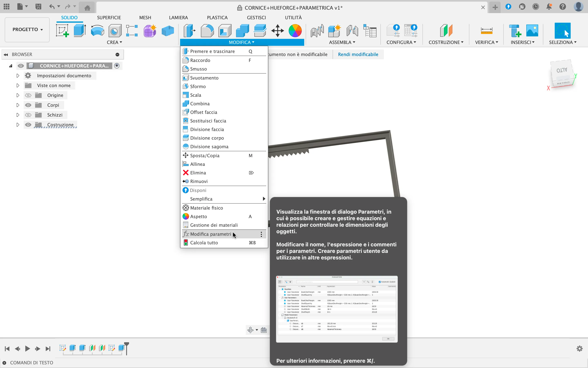Show the hidden Origine folder
588x368 pixels.
click(28, 95)
